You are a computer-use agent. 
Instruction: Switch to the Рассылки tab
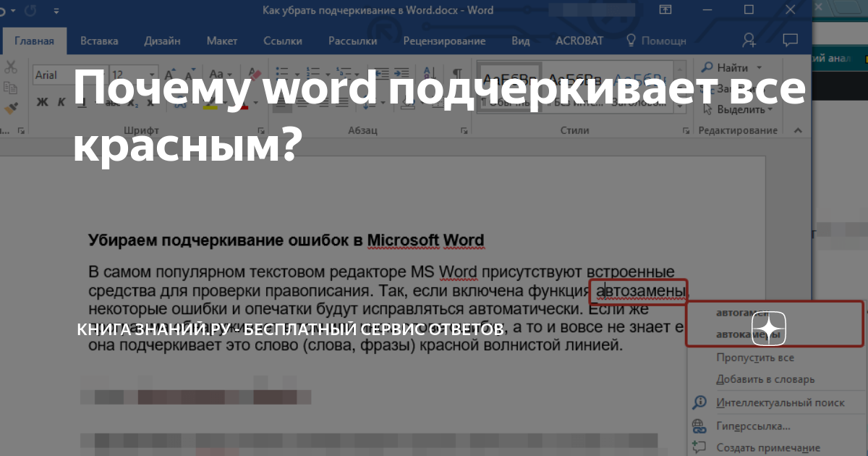pyautogui.click(x=352, y=41)
